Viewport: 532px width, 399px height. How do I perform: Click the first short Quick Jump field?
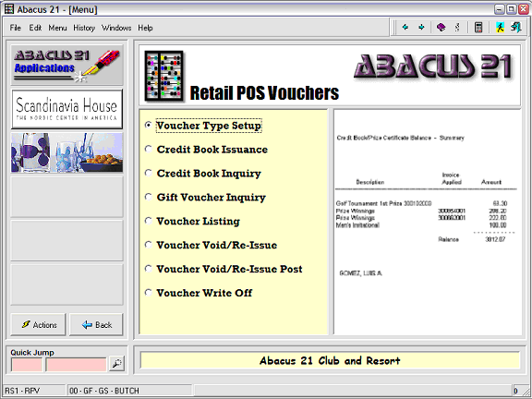pyautogui.click(x=27, y=365)
